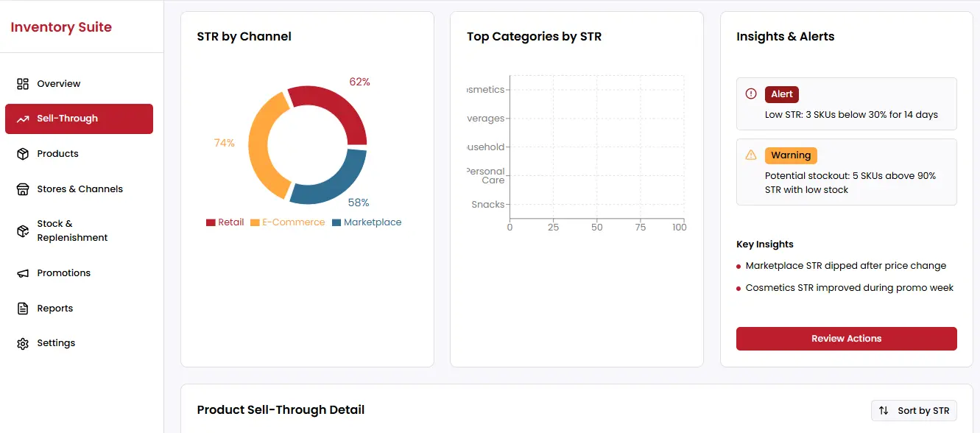Open Products in the sidebar menu
Screen dimensions: 980x433
point(57,154)
